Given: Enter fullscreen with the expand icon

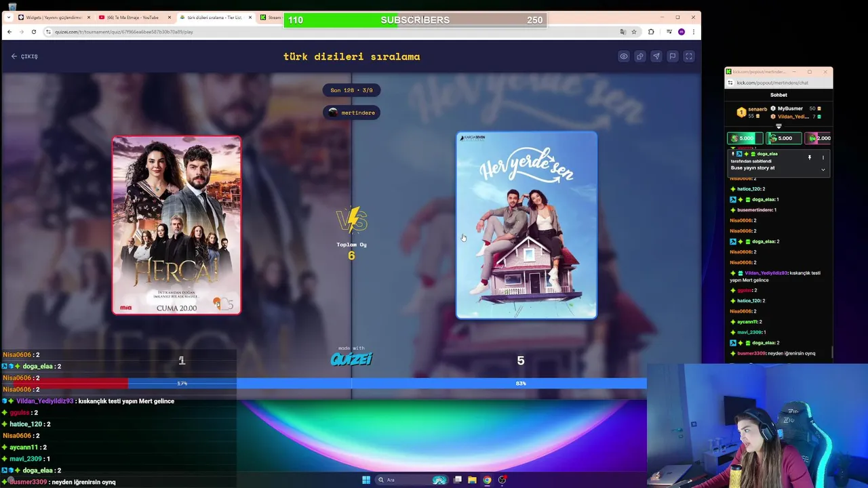Looking at the screenshot, I should (x=688, y=56).
